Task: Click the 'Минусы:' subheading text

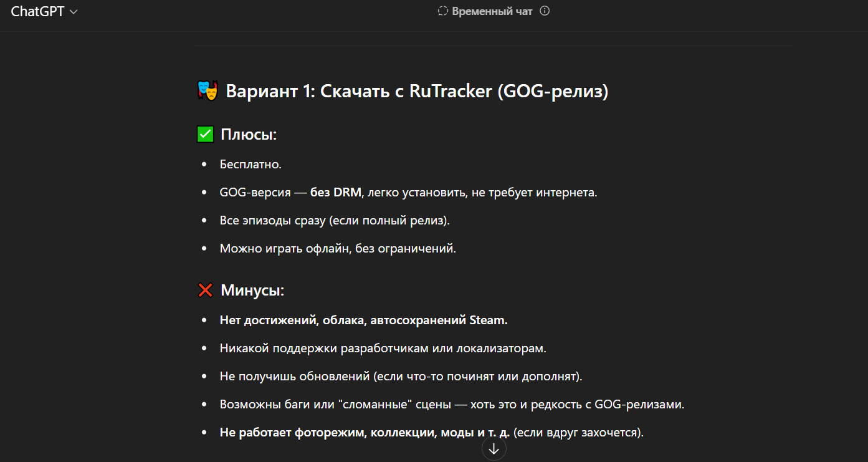Action: tap(252, 291)
